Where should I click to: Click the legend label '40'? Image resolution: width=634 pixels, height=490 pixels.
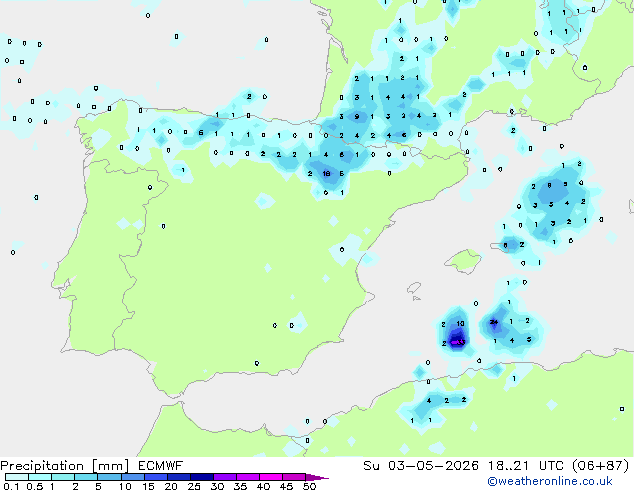point(263,486)
